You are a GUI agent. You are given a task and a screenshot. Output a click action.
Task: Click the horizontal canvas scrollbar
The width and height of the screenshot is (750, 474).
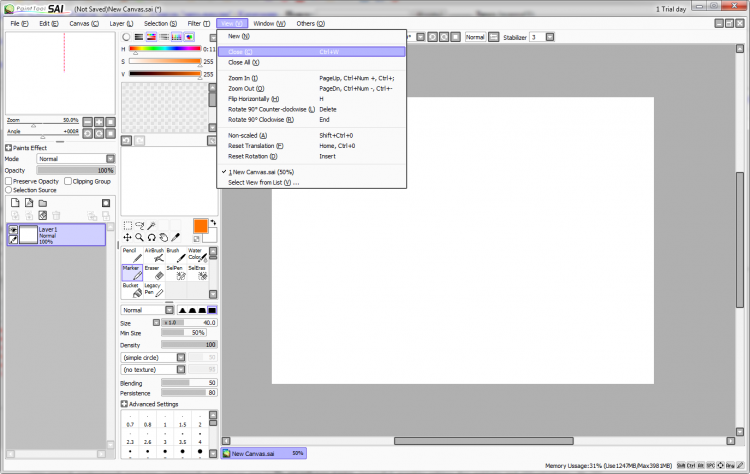coord(484,441)
